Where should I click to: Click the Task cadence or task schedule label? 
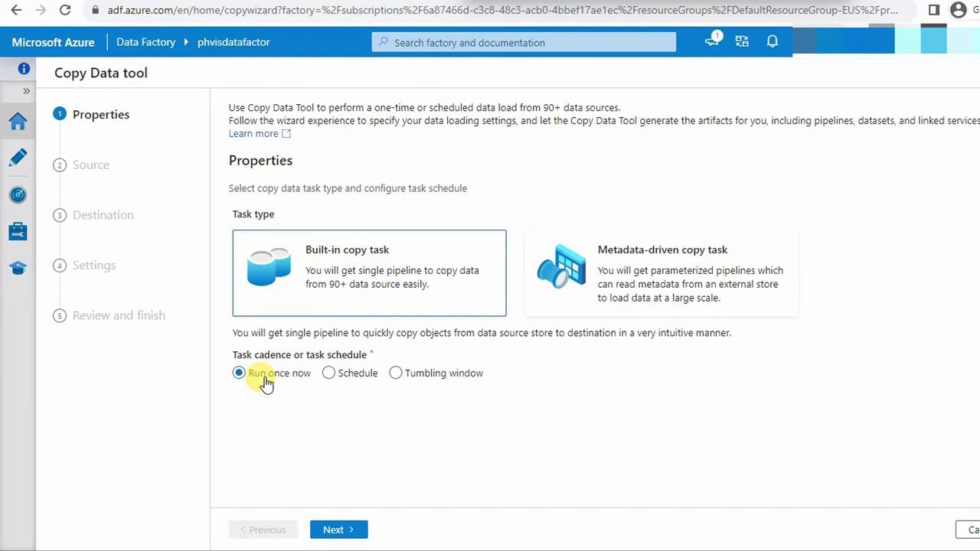click(x=299, y=355)
